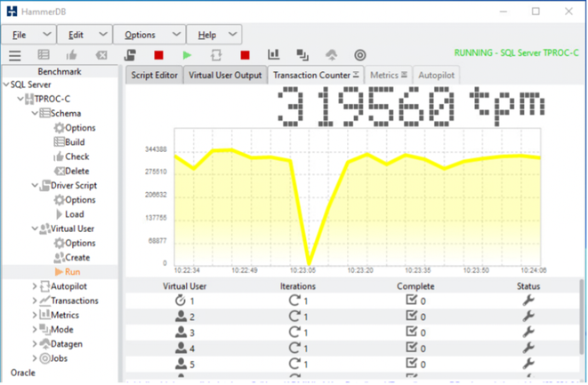Select Schema Options in the tree
588x385 pixels.
(x=75, y=128)
